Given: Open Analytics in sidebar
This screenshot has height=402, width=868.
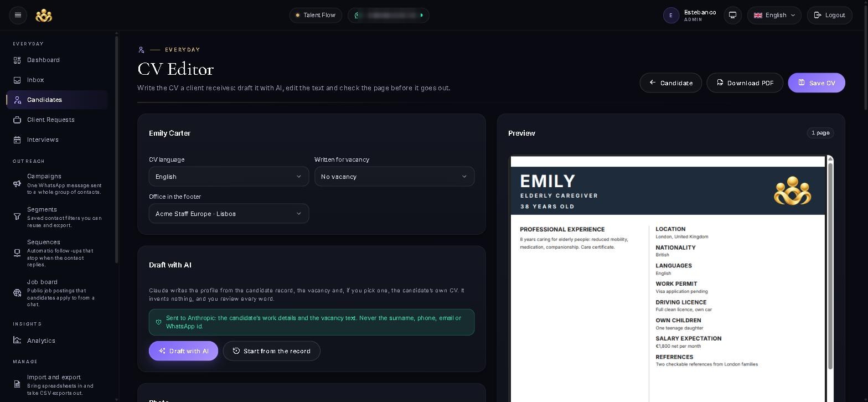Looking at the screenshot, I should [x=57, y=341].
